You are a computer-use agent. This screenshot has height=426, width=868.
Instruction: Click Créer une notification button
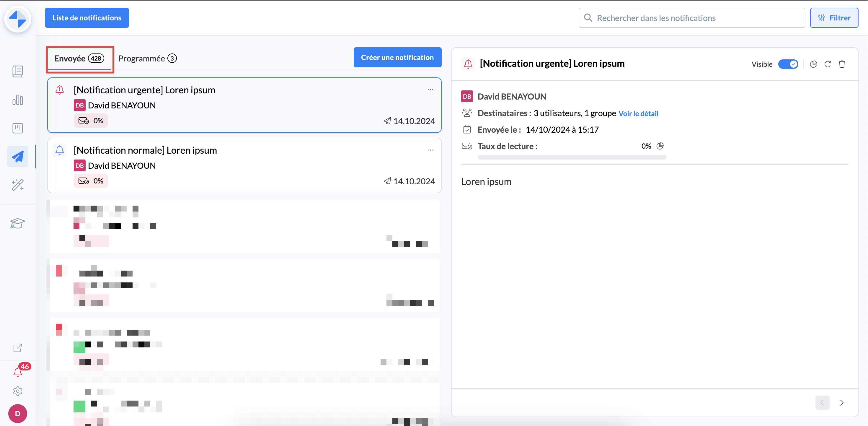[x=397, y=57]
